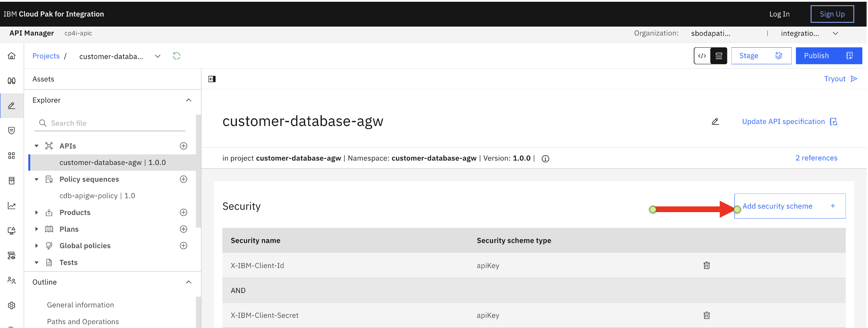Click the Publish button
Viewport: 868px width, 328px height.
(x=829, y=56)
